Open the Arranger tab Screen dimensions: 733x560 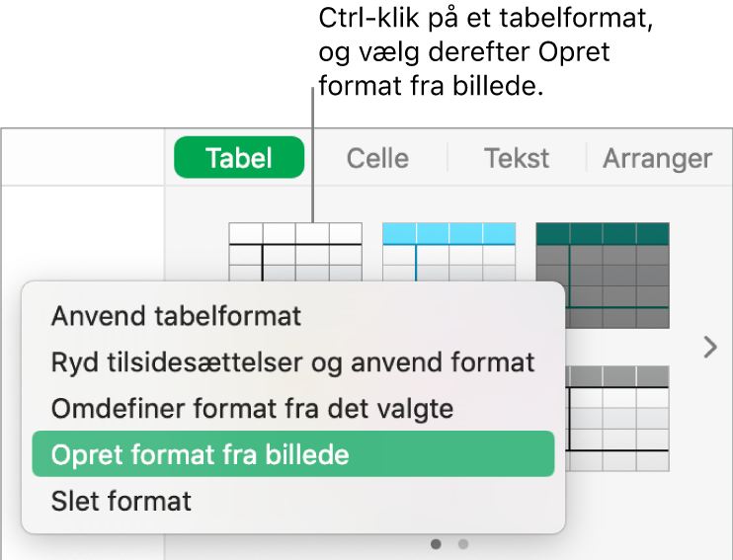657,158
